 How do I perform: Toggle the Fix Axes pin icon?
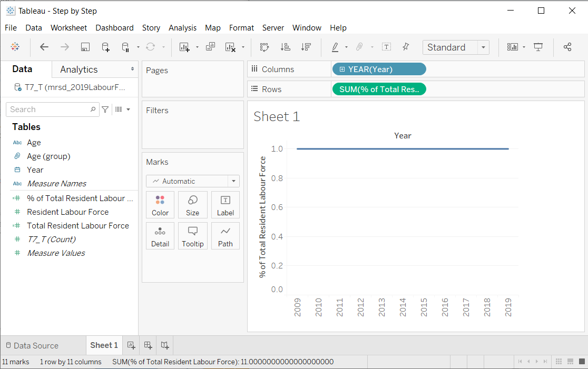[406, 47]
